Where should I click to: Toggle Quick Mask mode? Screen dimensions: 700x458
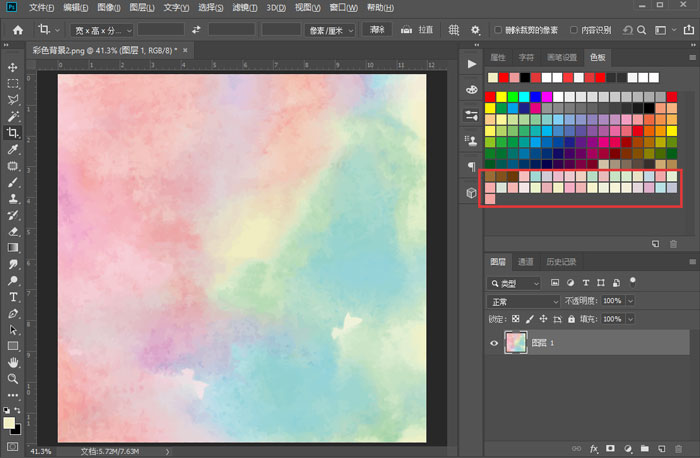pyautogui.click(x=12, y=447)
